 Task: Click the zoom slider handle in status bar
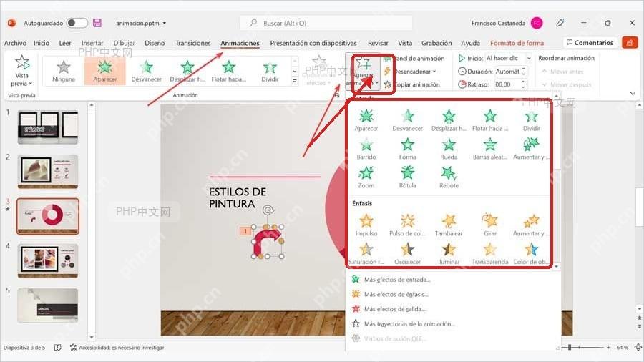[x=570, y=347]
